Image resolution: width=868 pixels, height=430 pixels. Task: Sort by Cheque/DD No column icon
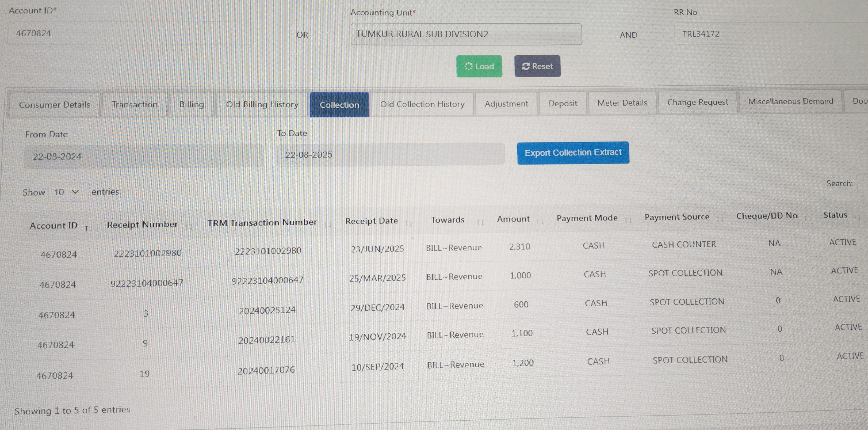point(808,218)
